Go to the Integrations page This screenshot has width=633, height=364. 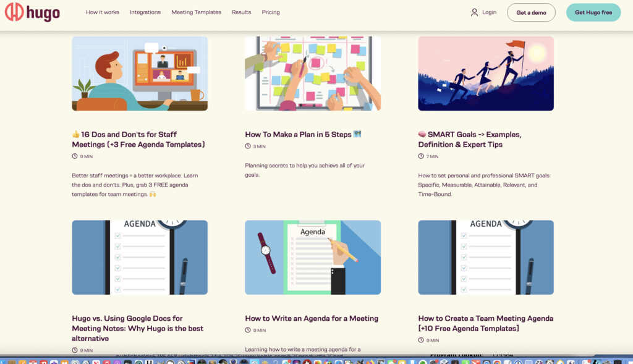[x=145, y=12]
